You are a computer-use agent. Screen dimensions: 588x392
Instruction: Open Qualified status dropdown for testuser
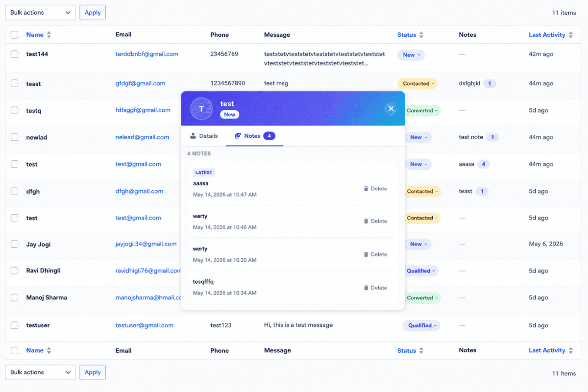tap(421, 325)
